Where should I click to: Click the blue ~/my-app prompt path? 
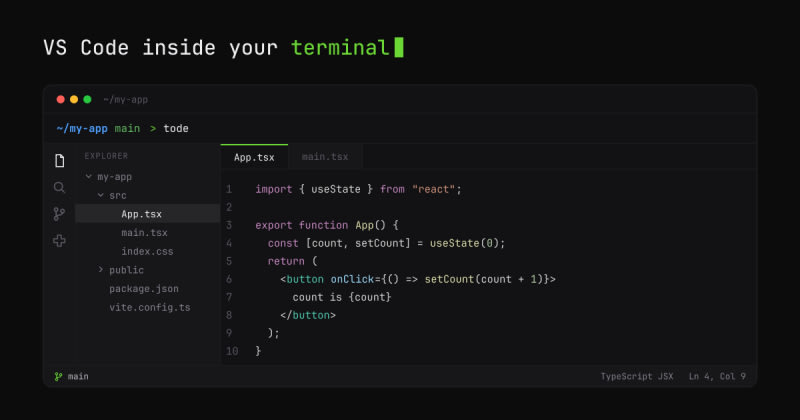click(82, 129)
